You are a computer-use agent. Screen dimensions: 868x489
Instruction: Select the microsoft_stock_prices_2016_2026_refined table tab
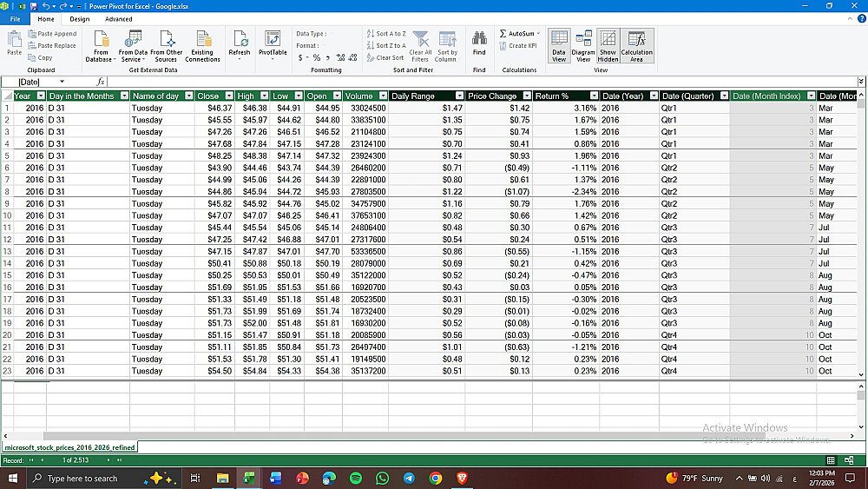[x=69, y=447]
